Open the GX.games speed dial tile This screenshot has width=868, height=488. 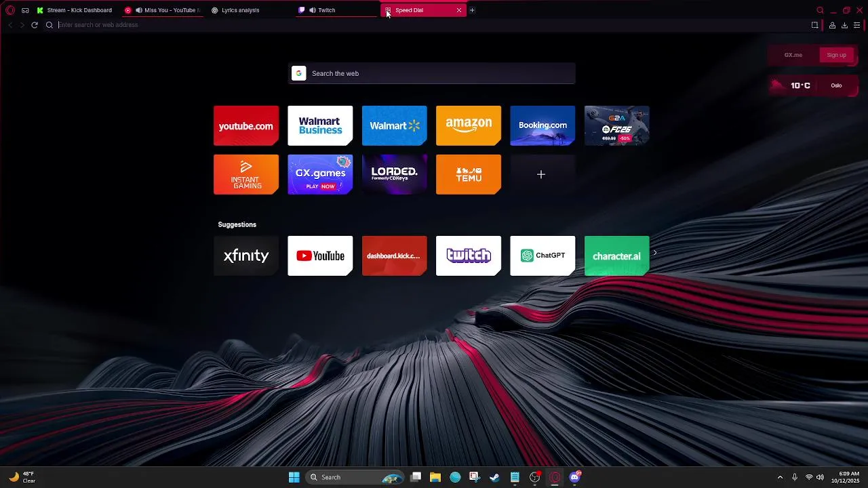(x=320, y=174)
